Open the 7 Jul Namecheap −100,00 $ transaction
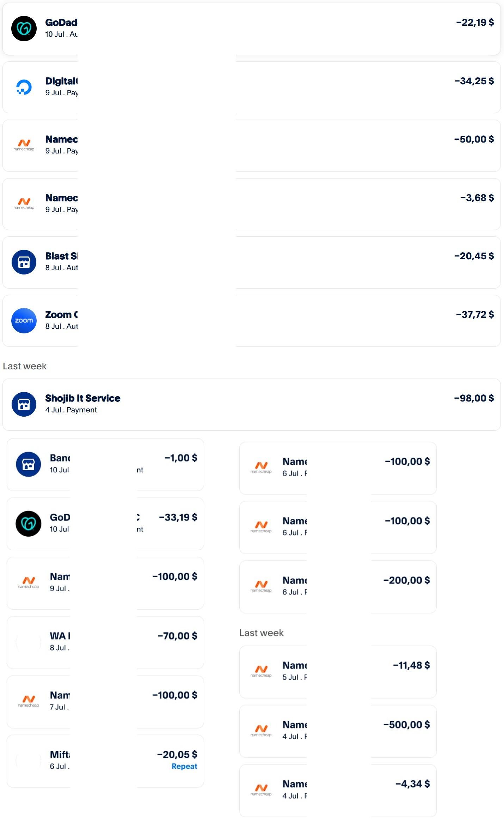The width and height of the screenshot is (504, 822). (x=105, y=702)
